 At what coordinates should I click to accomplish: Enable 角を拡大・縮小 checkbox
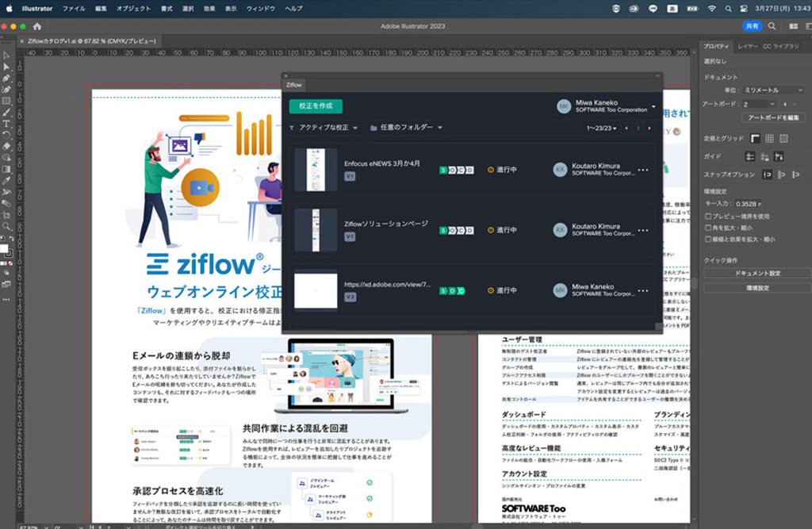708,228
